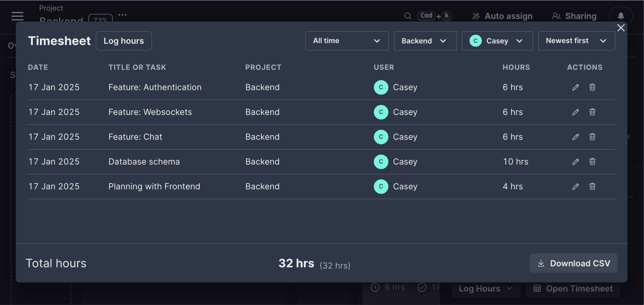Open the project more options ellipsis
This screenshot has height=305, width=644.
coord(122,15)
